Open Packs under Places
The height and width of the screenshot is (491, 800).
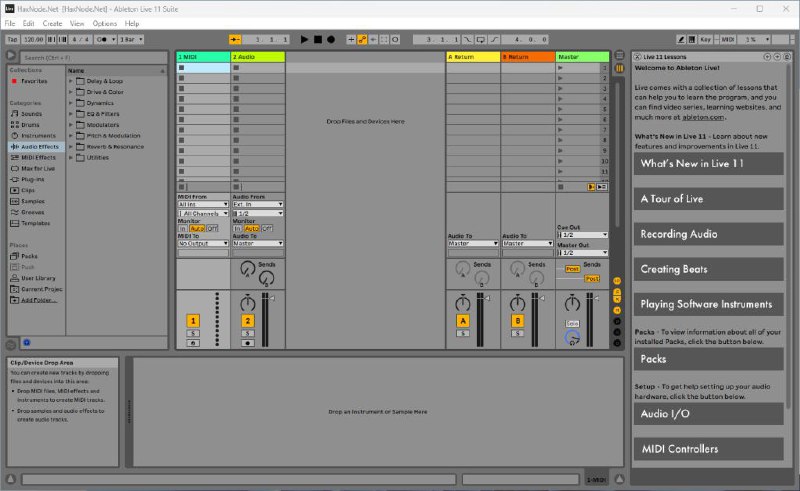[29, 256]
